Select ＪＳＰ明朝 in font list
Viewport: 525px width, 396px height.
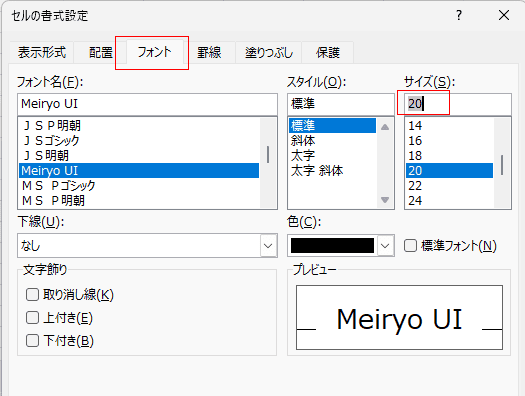coord(139,126)
